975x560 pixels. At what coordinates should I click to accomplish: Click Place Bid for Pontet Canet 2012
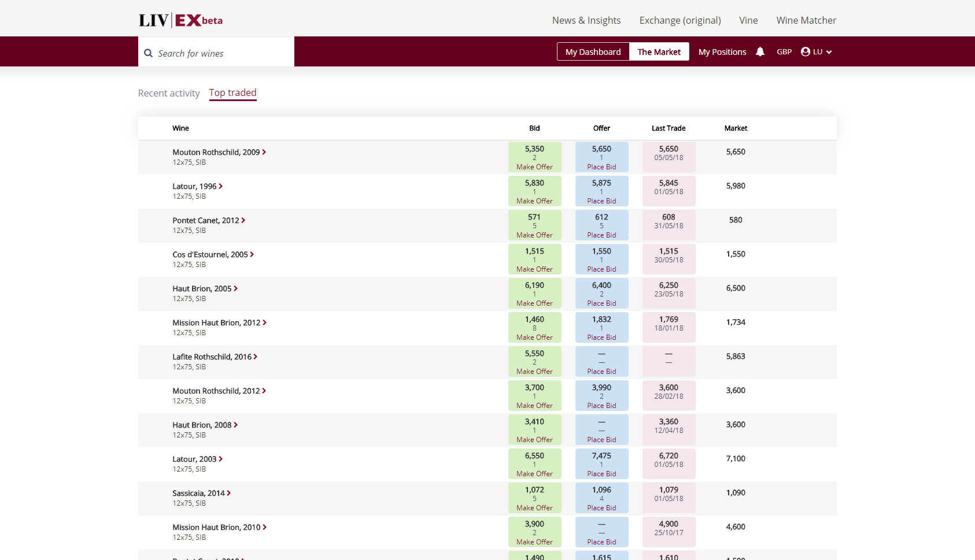601,235
